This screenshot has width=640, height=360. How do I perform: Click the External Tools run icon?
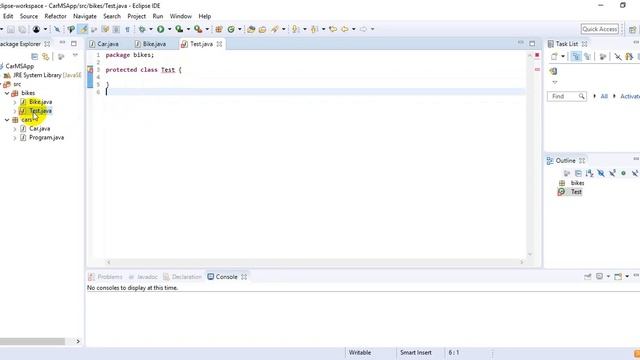[198, 29]
